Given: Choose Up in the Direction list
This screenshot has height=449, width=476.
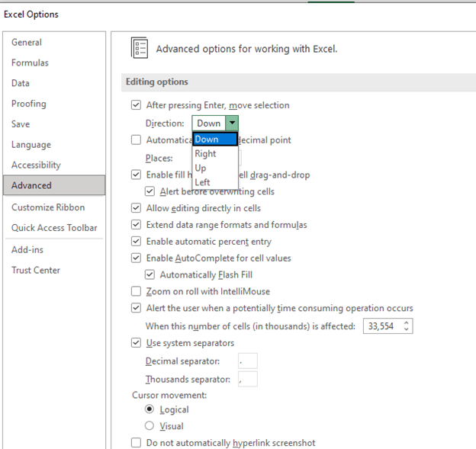Looking at the screenshot, I should coord(215,168).
